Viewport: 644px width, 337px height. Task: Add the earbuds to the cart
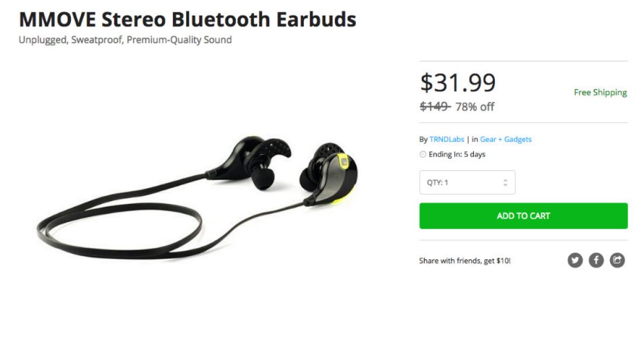tap(523, 216)
